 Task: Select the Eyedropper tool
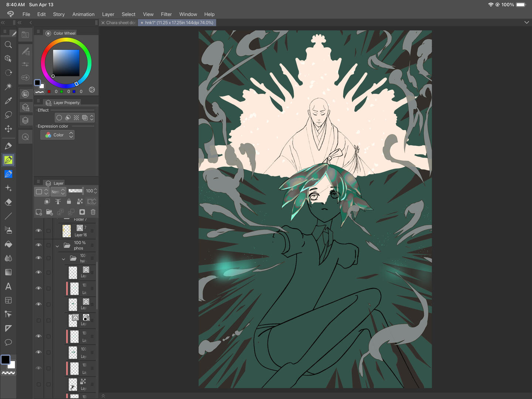point(8,101)
